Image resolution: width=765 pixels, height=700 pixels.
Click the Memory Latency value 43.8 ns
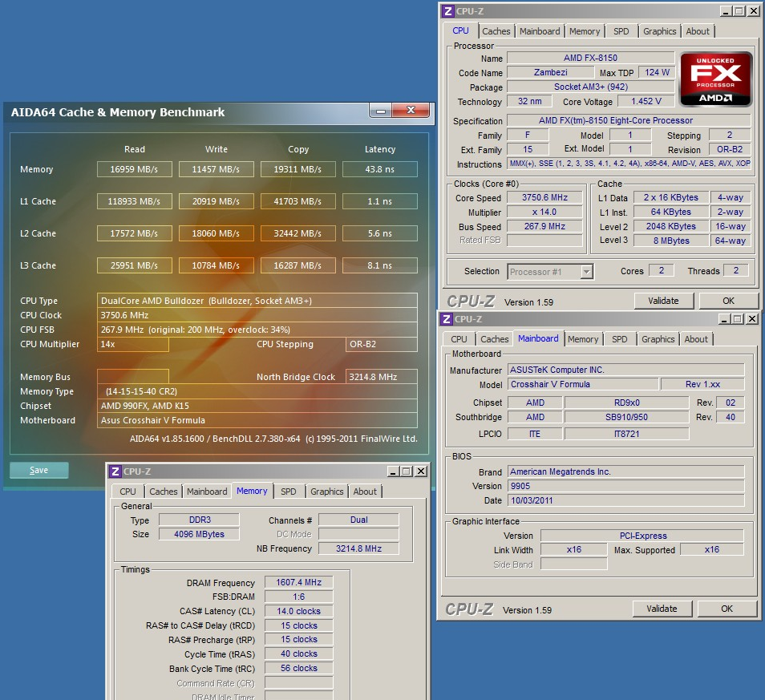(380, 169)
